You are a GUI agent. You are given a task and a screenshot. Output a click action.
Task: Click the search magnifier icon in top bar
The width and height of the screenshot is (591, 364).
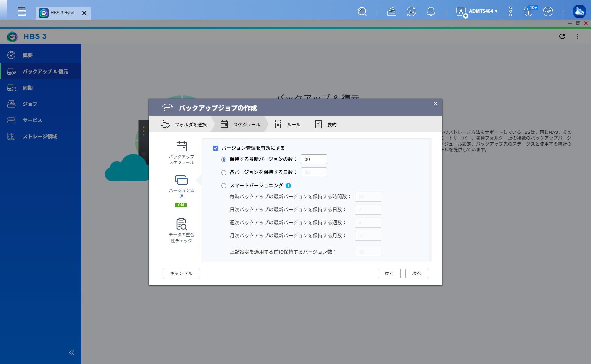pos(362,12)
